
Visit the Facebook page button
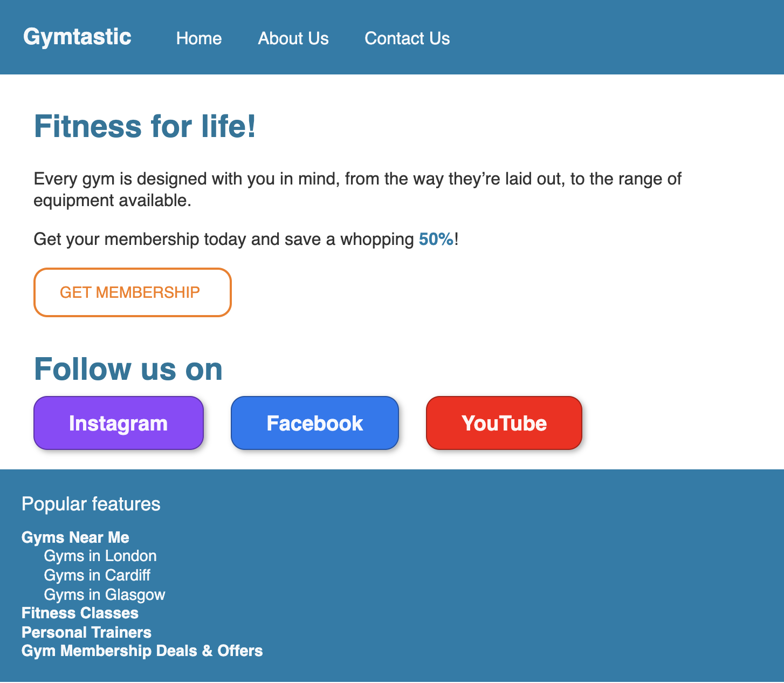click(x=314, y=423)
